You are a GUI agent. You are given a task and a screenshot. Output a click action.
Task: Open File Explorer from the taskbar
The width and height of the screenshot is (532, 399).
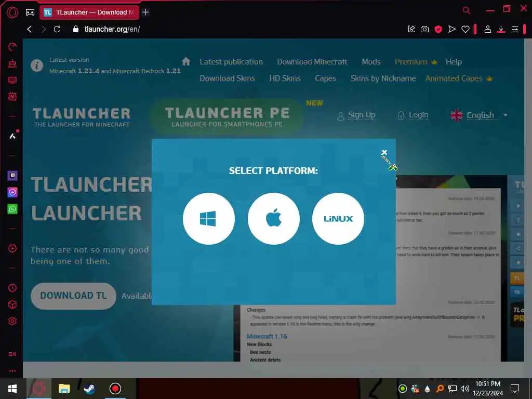tap(64, 389)
